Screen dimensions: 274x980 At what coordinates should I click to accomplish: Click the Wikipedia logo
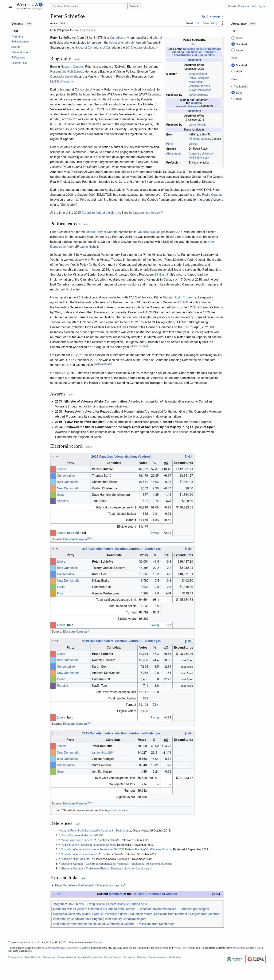[29, 6]
